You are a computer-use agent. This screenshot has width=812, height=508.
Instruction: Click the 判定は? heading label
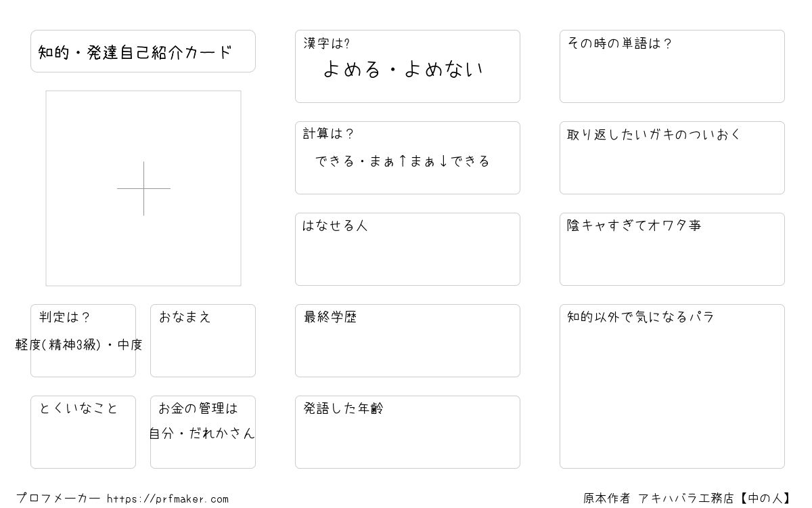tap(65, 317)
